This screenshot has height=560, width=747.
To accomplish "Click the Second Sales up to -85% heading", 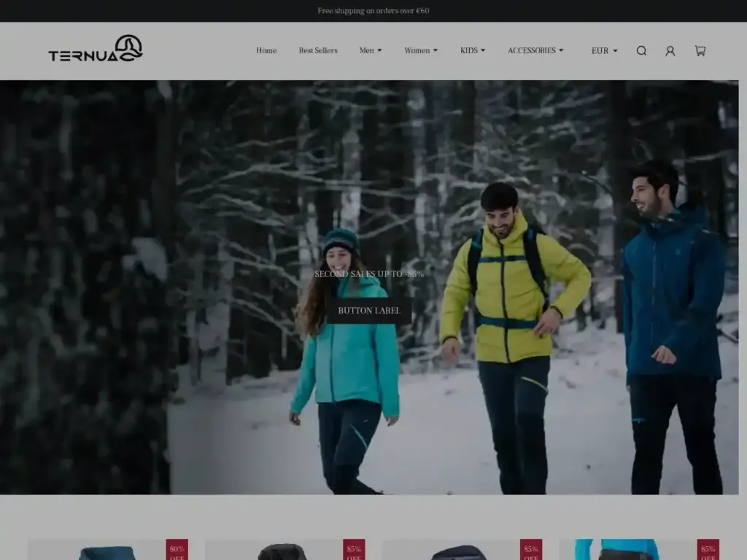I will pyautogui.click(x=369, y=274).
